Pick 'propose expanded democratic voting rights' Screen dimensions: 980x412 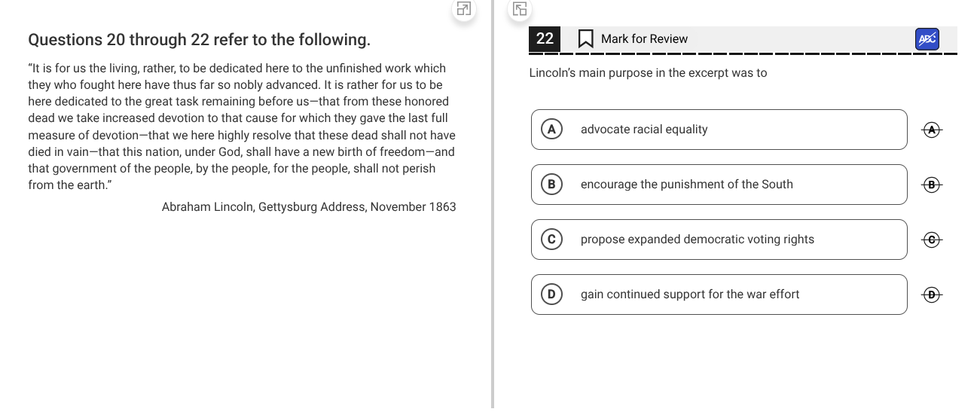[x=719, y=240]
